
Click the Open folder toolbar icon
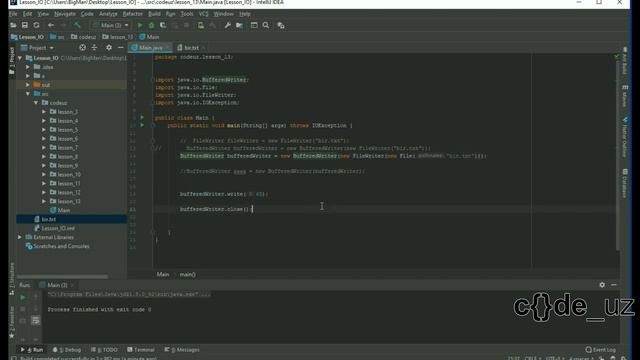tap(13, 25)
